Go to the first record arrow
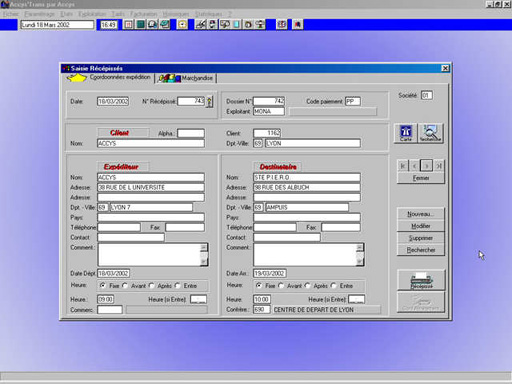This screenshot has width=512, height=384. tap(403, 166)
